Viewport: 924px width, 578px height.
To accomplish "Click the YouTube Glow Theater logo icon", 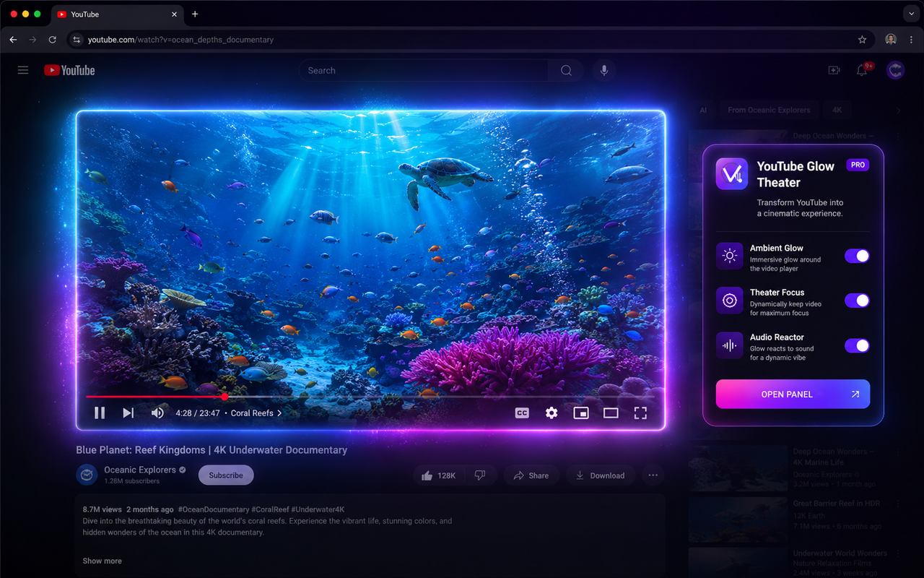I will [732, 174].
